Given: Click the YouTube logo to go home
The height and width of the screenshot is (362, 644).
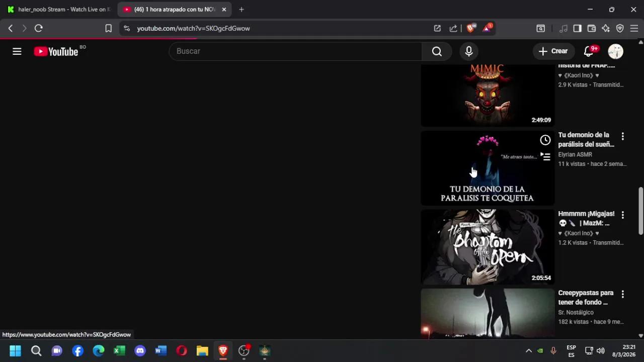Looking at the screenshot, I should 55,51.
